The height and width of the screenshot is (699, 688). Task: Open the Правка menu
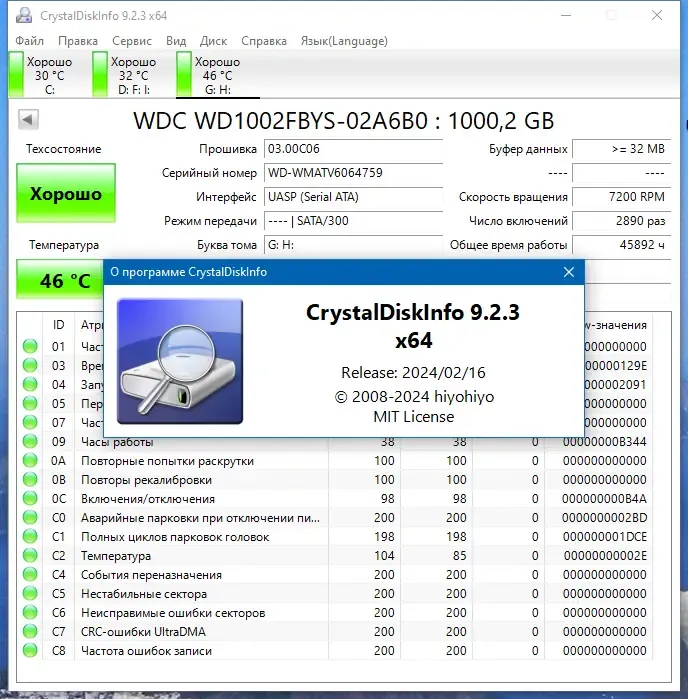pyautogui.click(x=78, y=41)
